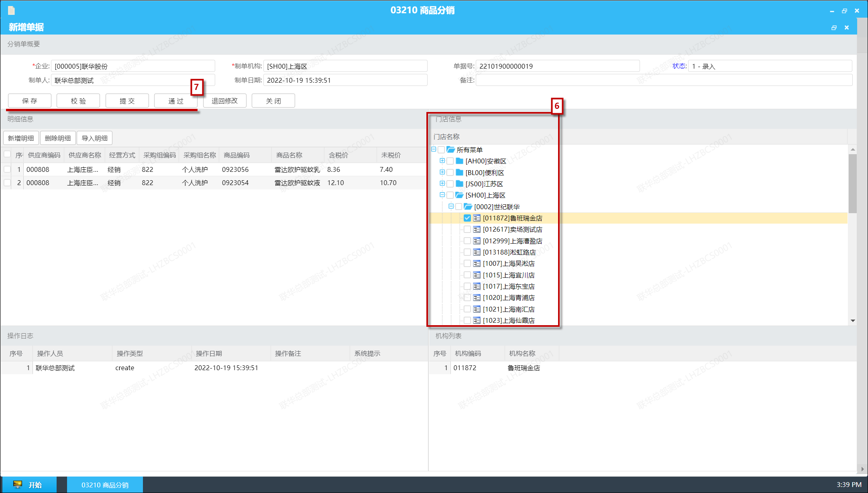Check the [012999]上海漕盈店 checkbox
The height and width of the screenshot is (493, 868).
[467, 241]
